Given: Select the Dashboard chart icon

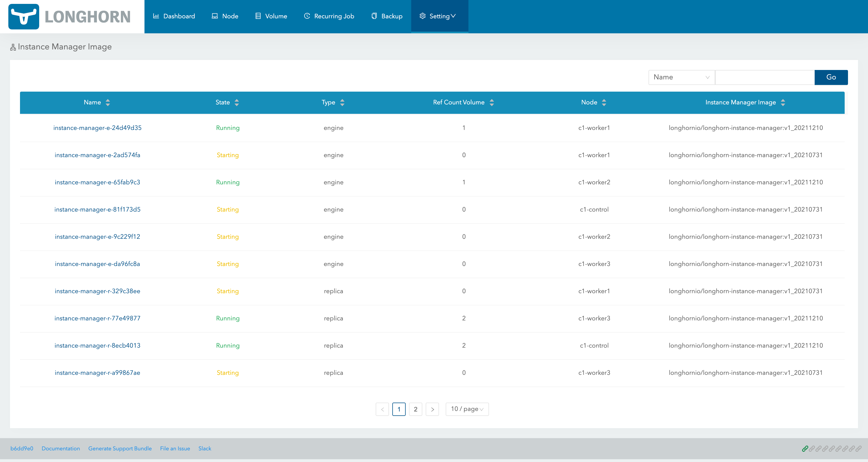Looking at the screenshot, I should click(x=156, y=16).
